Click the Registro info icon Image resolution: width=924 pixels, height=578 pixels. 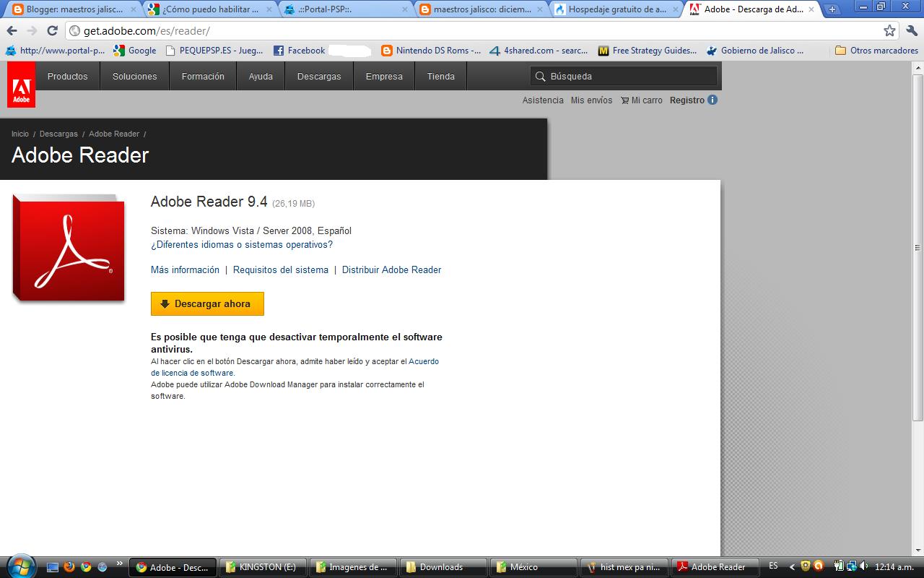[x=712, y=100]
